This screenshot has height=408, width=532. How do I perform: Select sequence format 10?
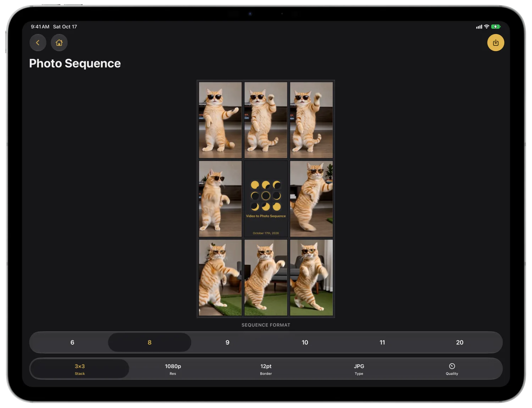coord(305,342)
